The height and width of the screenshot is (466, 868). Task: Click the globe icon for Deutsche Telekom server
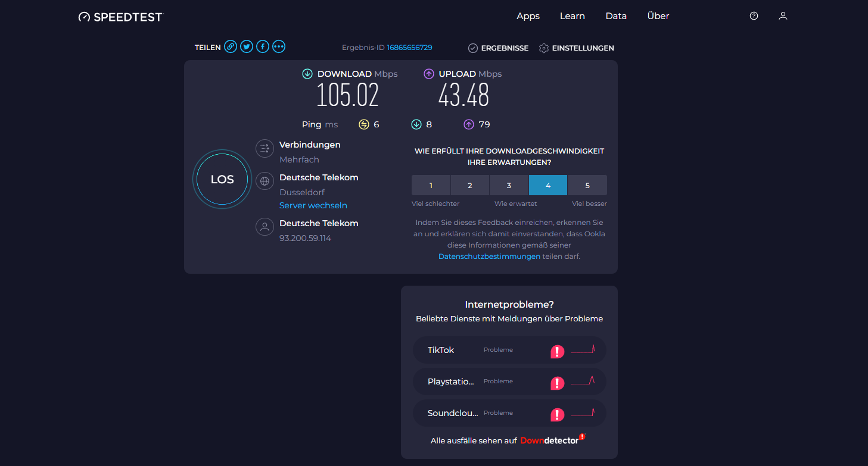265,181
